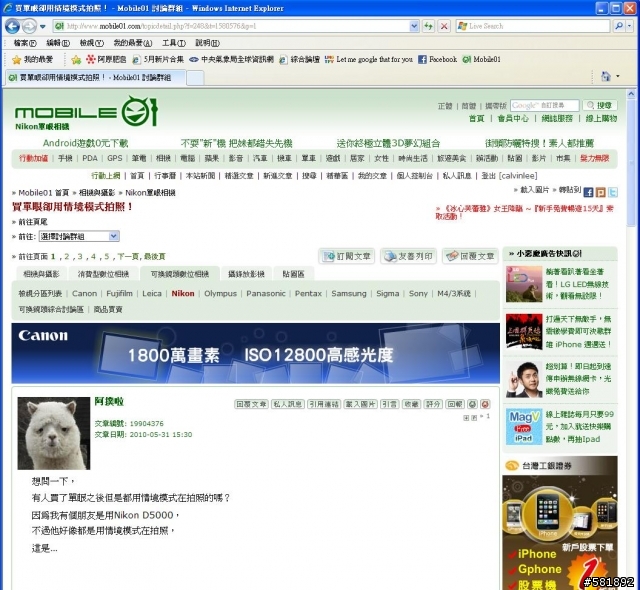Open the 編輯 (Edit) menu
This screenshot has width=640, height=590.
click(x=58, y=43)
